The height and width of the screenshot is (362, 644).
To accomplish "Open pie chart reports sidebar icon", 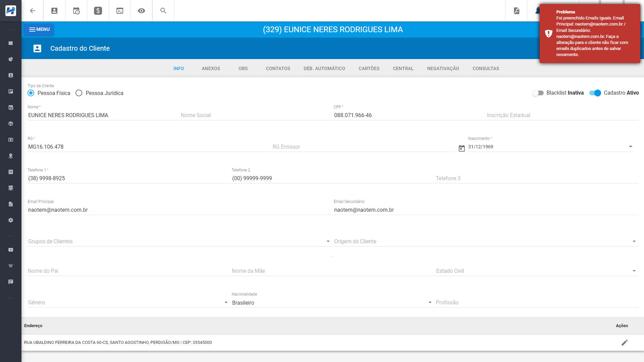I will [x=11, y=59].
